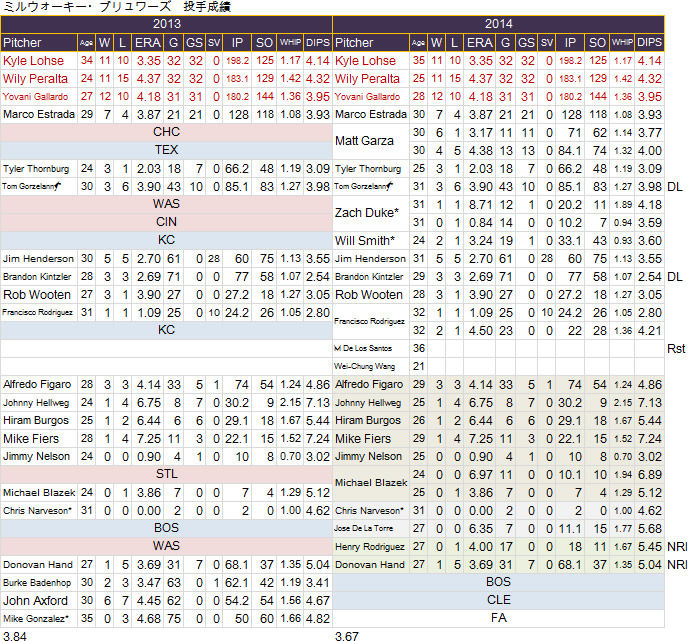Select the 2013 season header bar
688x641 pixels.
pos(166,24)
